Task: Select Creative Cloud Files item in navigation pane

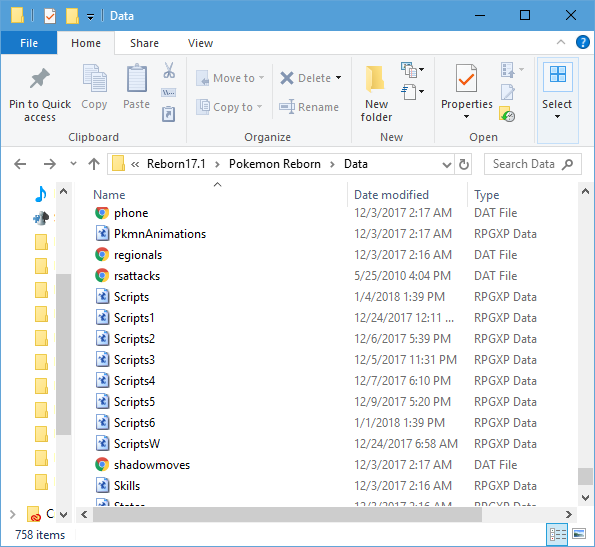Action: point(41,514)
